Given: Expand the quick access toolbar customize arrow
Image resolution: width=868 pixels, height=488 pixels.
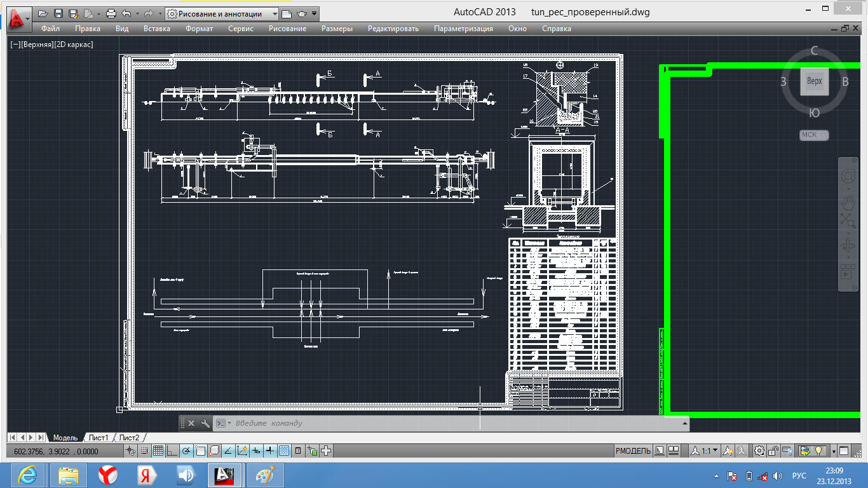Looking at the screenshot, I should pyautogui.click(x=315, y=13).
